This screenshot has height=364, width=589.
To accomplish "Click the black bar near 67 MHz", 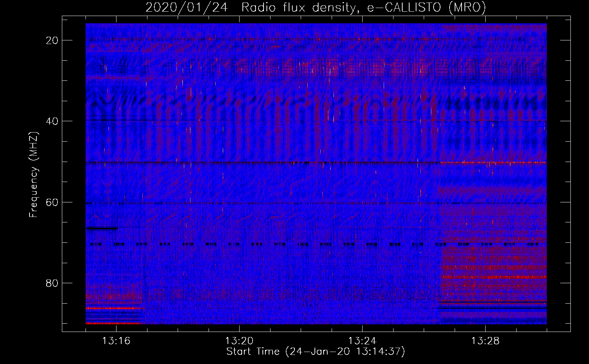I will pyautogui.click(x=102, y=228).
